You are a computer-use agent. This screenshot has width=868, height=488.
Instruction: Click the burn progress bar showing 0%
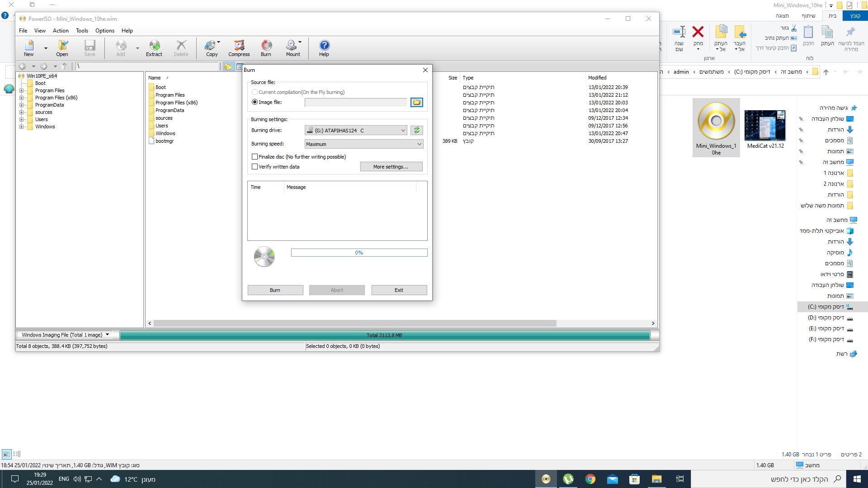pos(359,253)
